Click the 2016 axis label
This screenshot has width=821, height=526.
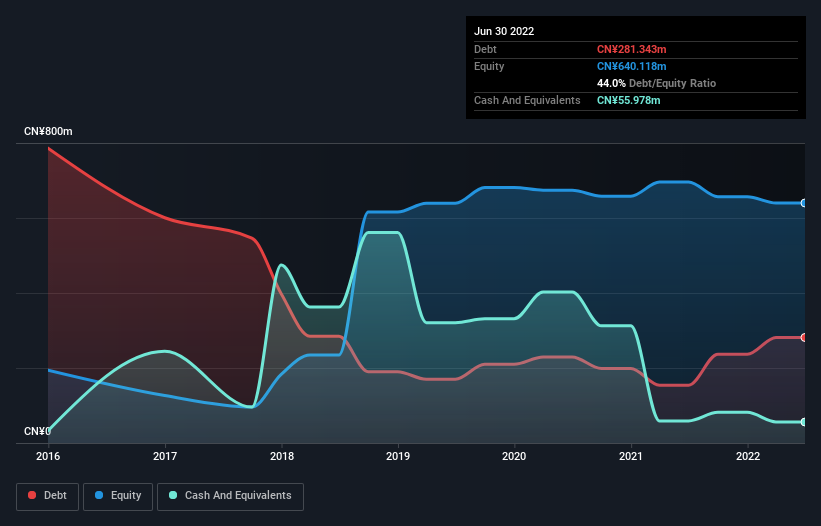[48, 456]
